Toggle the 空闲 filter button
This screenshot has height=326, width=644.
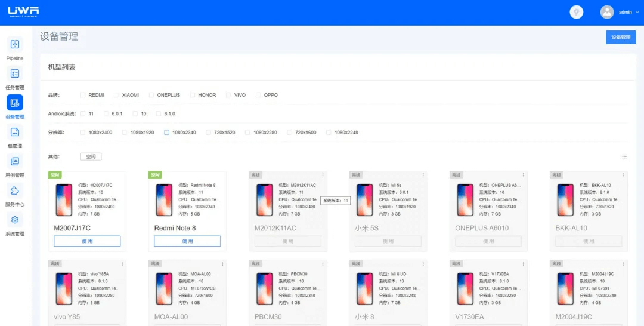click(x=91, y=156)
